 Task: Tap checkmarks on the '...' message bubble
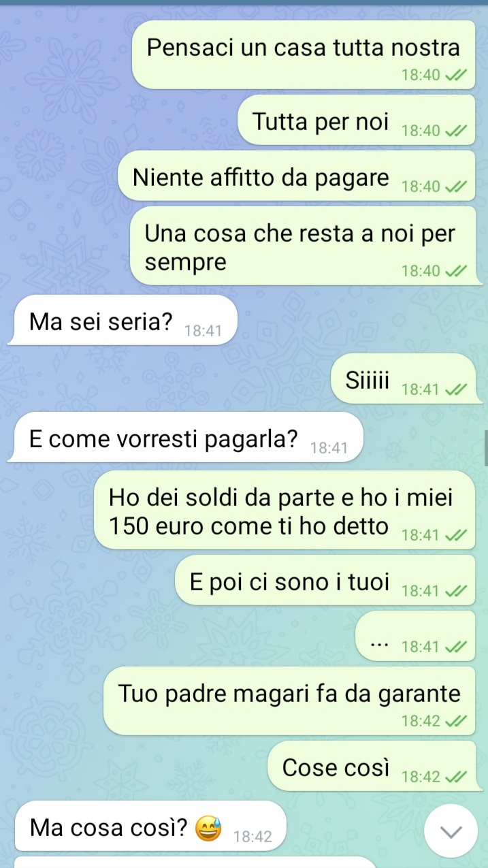(455, 647)
